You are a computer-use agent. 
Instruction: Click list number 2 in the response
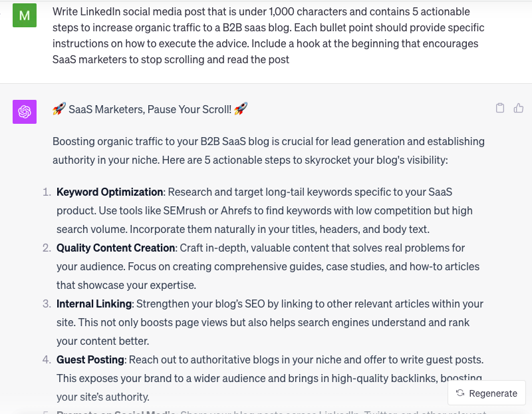tap(47, 248)
